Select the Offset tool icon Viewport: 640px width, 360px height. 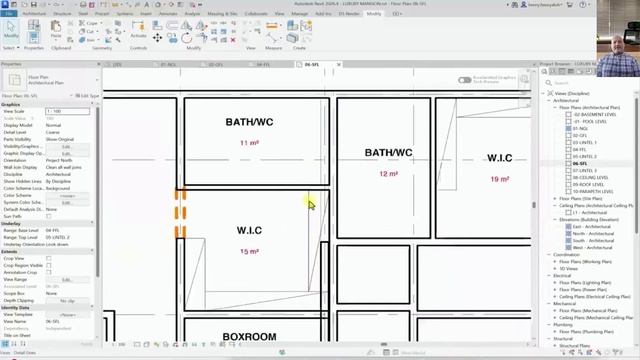(x=172, y=25)
